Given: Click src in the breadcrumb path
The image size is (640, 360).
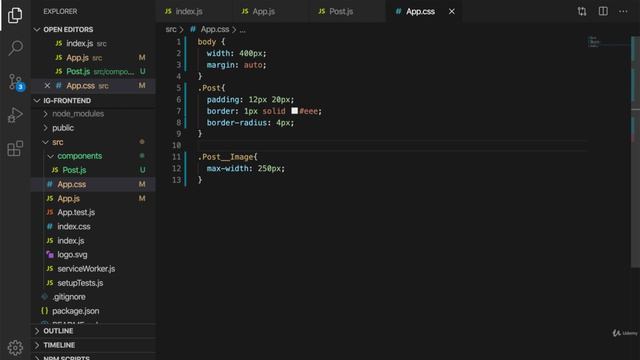Looking at the screenshot, I should pyautogui.click(x=171, y=29).
